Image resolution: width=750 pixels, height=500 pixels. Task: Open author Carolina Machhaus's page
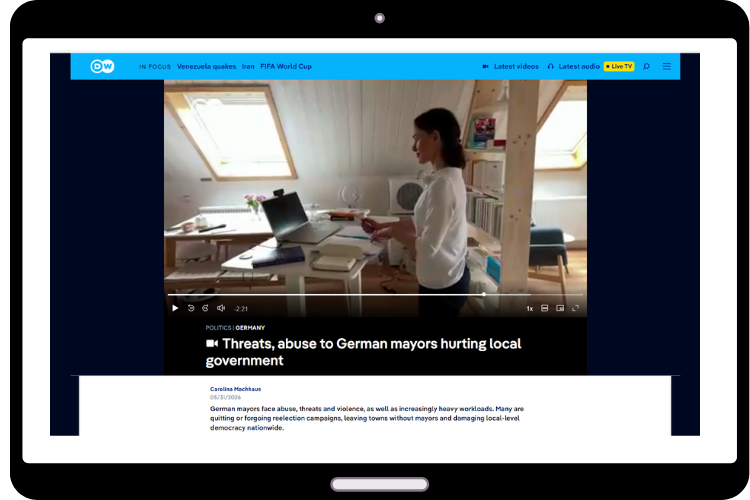pos(235,389)
